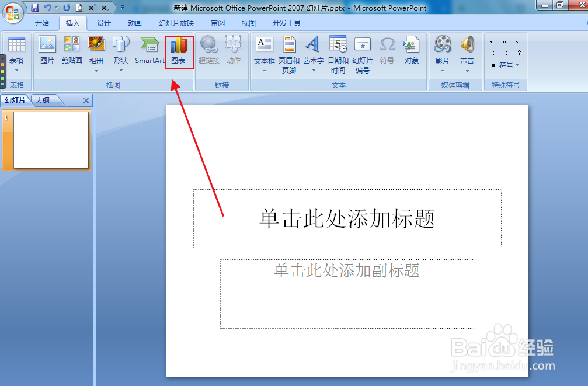
Task: Open the 设计 ribbon tab
Action: point(104,23)
